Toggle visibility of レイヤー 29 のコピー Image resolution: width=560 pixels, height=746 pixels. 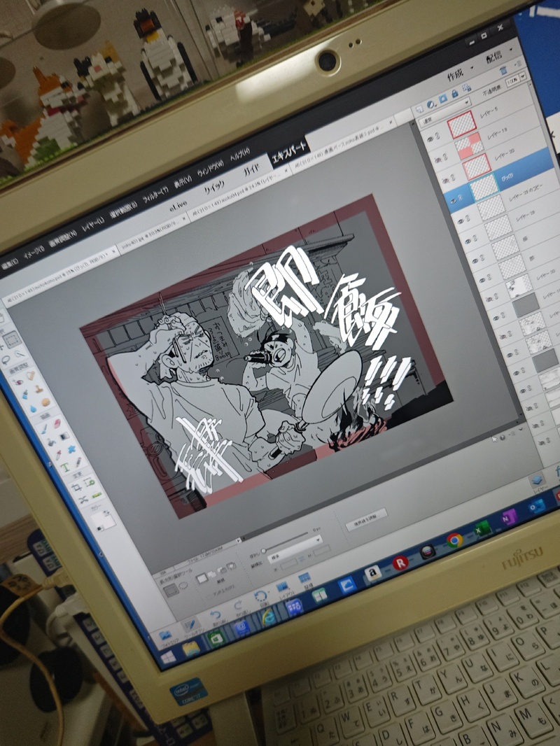[x=461, y=221]
